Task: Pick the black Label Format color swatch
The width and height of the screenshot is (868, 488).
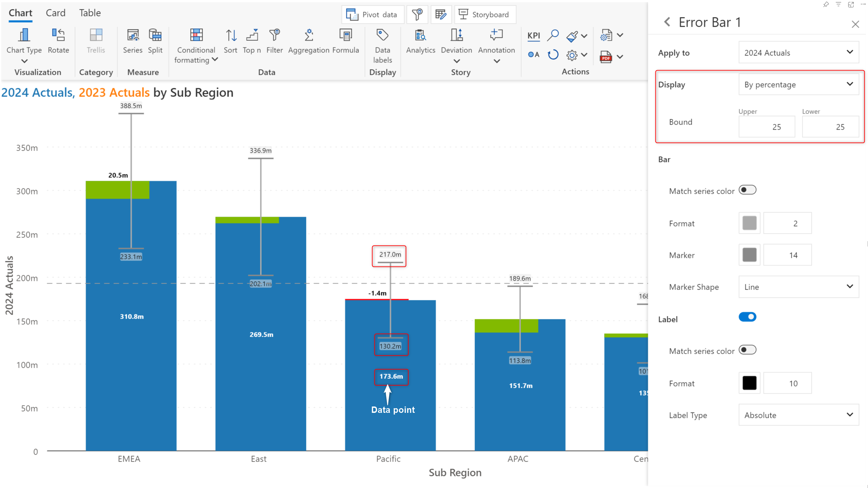Action: (750, 383)
